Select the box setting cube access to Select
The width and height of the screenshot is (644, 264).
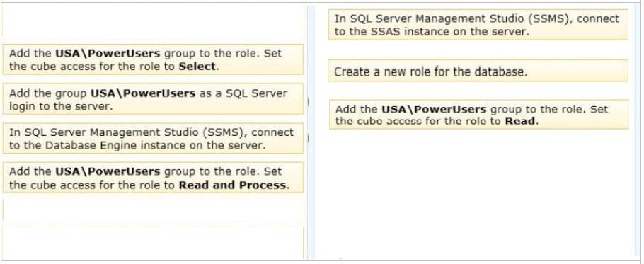click(153, 59)
